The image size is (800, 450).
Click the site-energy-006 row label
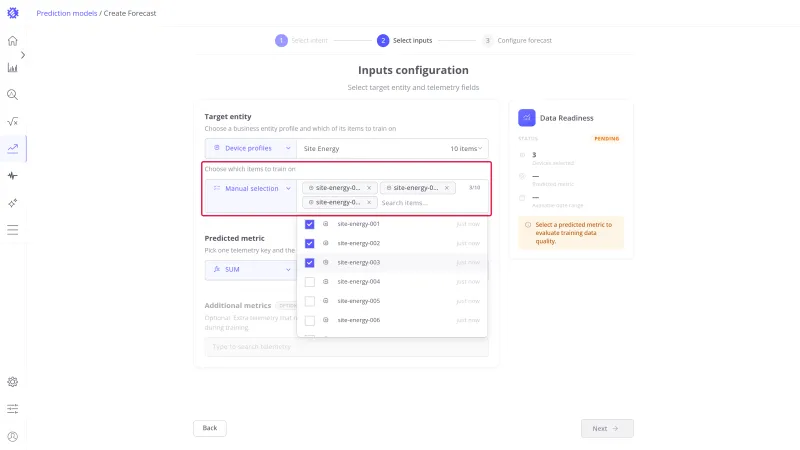coord(359,320)
